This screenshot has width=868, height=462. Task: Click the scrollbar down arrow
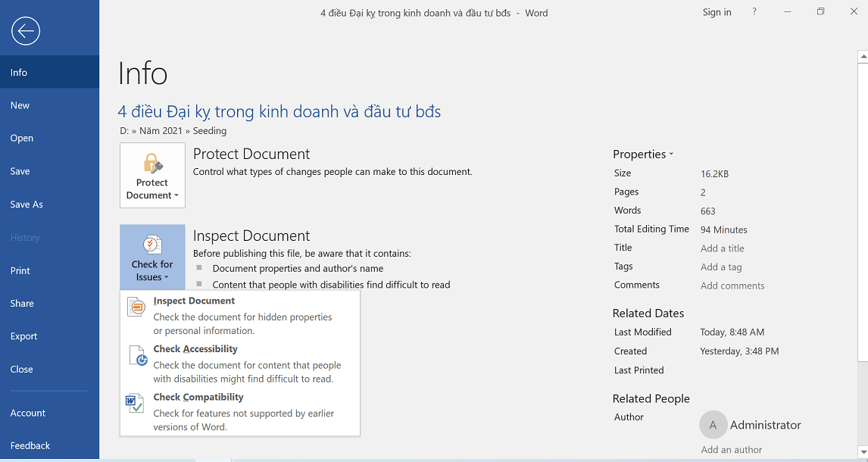[x=863, y=452]
